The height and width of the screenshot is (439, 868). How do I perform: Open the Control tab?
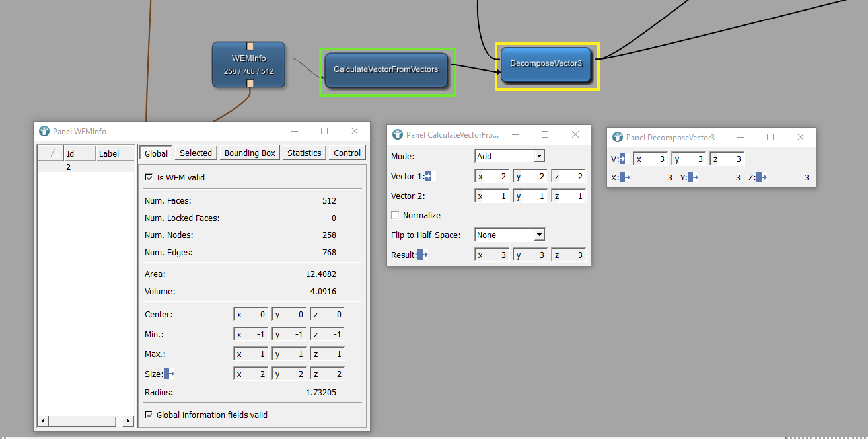point(347,153)
